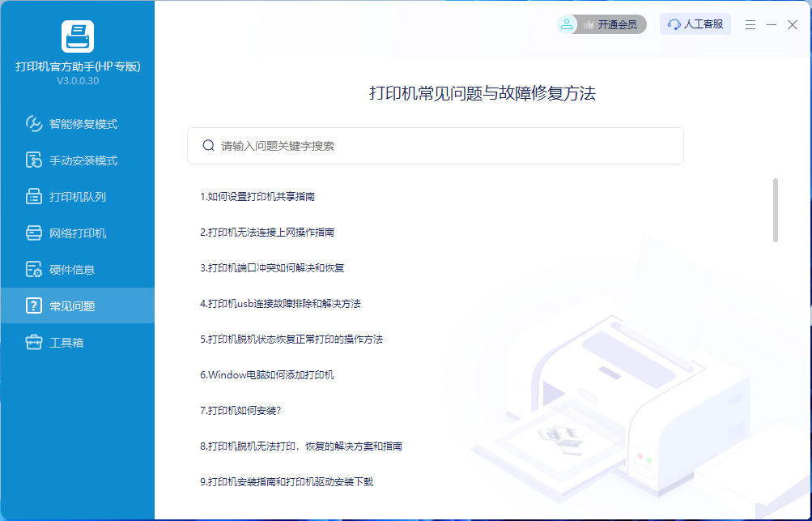Open article 6 on adding printer in Windows
The width and height of the screenshot is (812, 521).
tap(267, 375)
